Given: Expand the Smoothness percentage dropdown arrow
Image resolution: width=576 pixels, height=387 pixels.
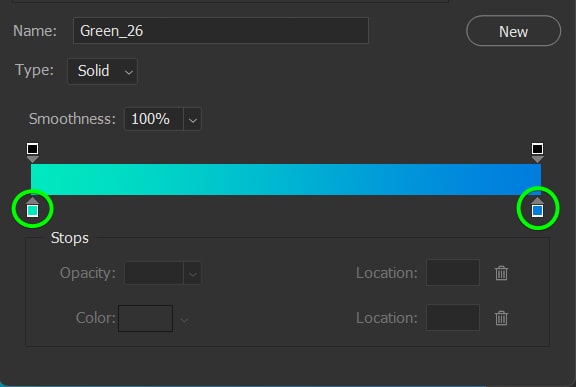Looking at the screenshot, I should (192, 119).
